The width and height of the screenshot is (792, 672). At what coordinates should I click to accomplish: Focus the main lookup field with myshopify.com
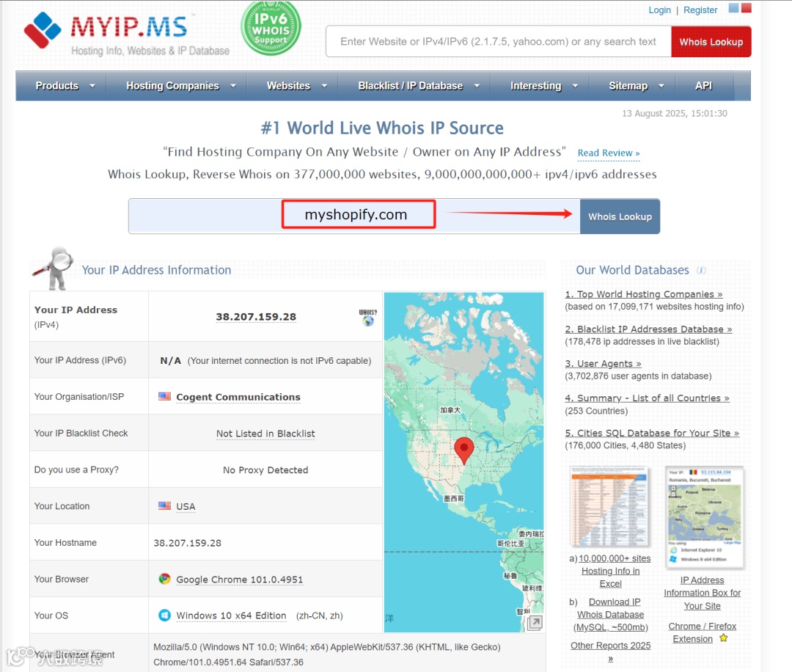point(355,216)
